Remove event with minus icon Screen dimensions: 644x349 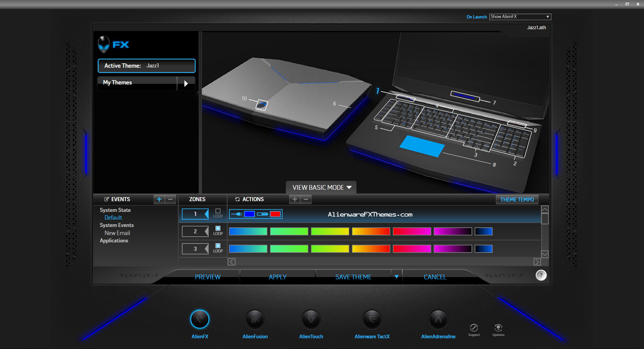pyautogui.click(x=170, y=199)
